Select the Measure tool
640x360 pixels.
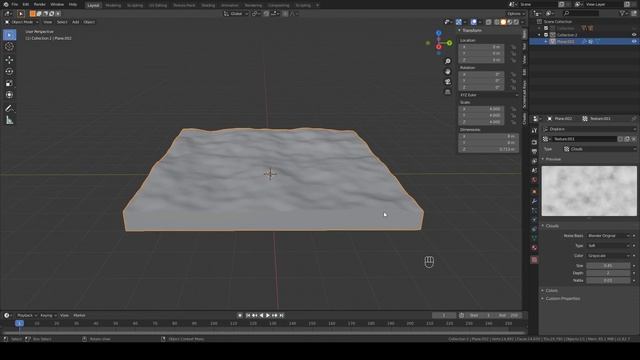pos(9,120)
